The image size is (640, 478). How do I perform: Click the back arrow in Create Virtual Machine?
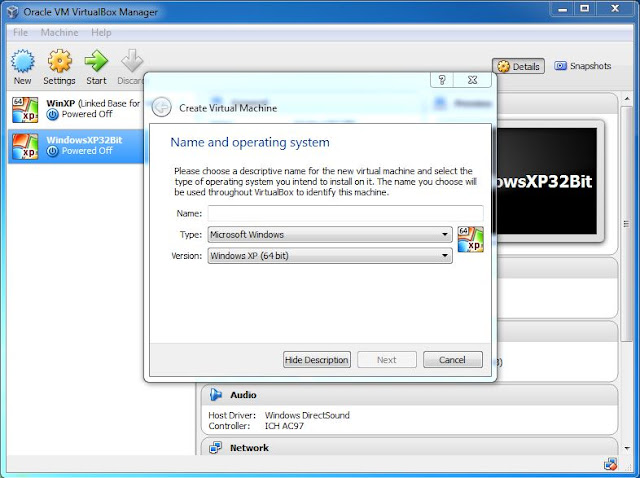(161, 107)
